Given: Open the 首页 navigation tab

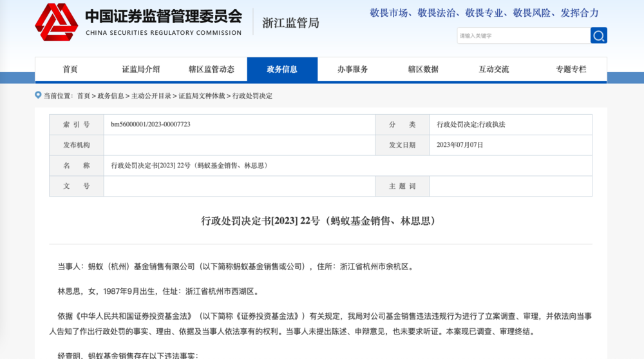Looking at the screenshot, I should tap(70, 70).
